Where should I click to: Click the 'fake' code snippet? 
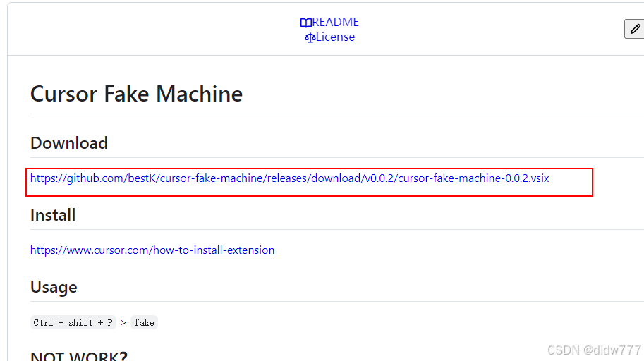click(144, 322)
